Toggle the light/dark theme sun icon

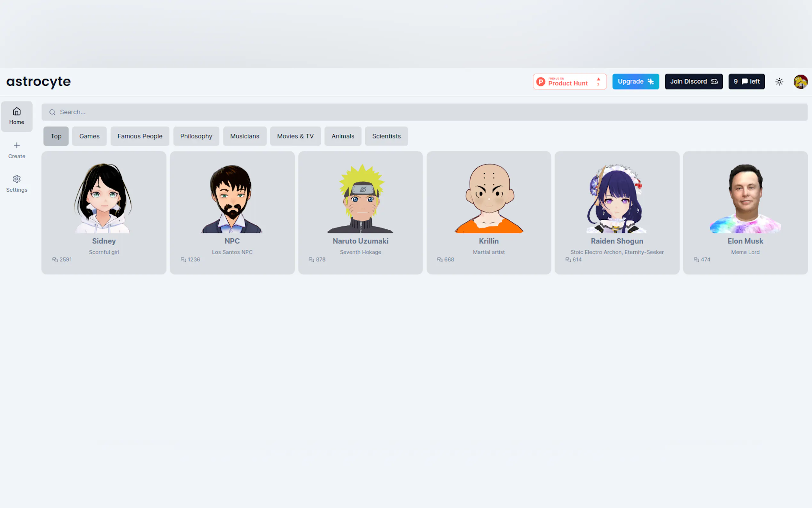coord(779,82)
